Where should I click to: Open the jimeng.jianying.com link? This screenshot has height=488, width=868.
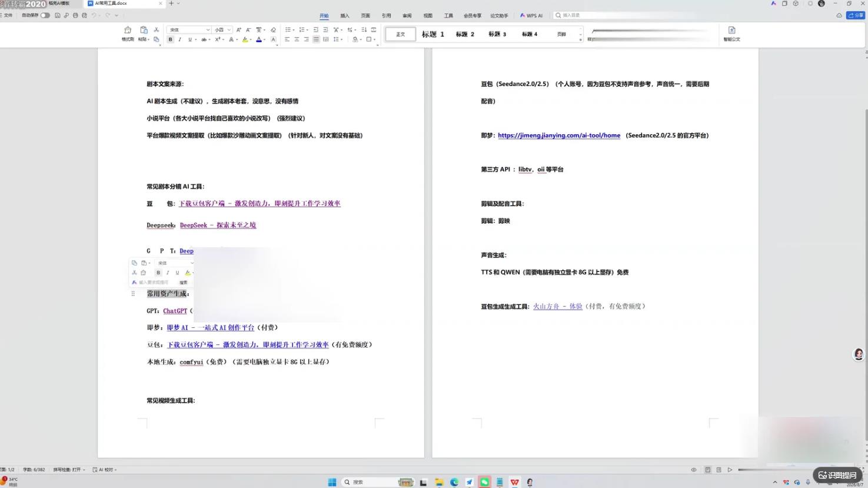559,135
